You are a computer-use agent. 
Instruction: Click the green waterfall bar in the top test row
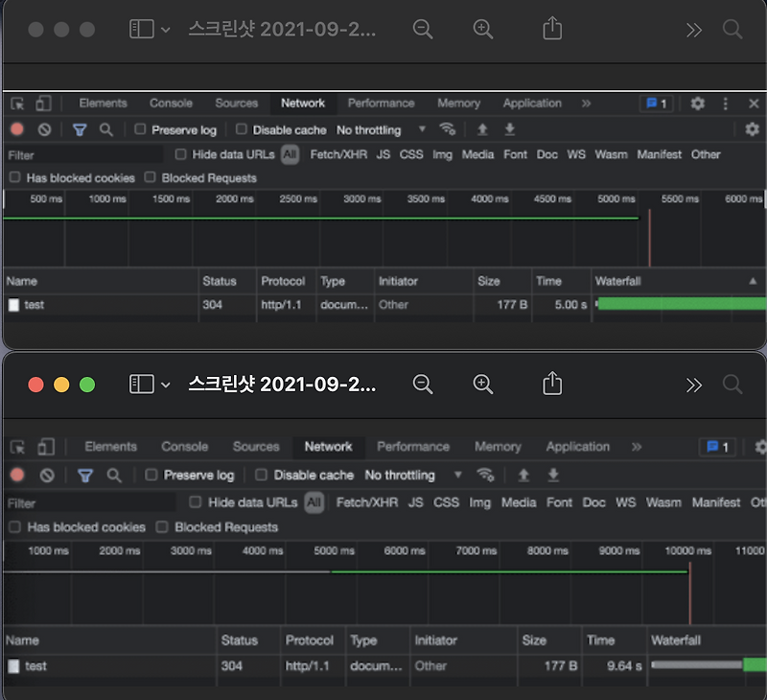click(682, 304)
